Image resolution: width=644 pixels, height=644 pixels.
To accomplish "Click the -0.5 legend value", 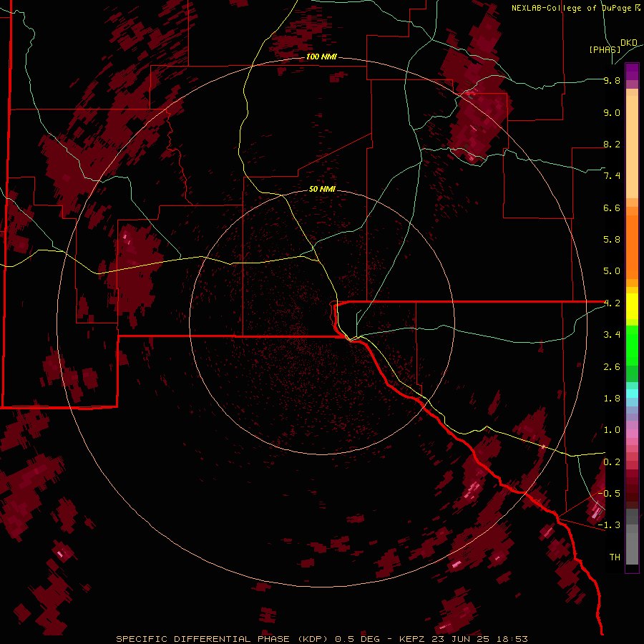I will point(609,494).
